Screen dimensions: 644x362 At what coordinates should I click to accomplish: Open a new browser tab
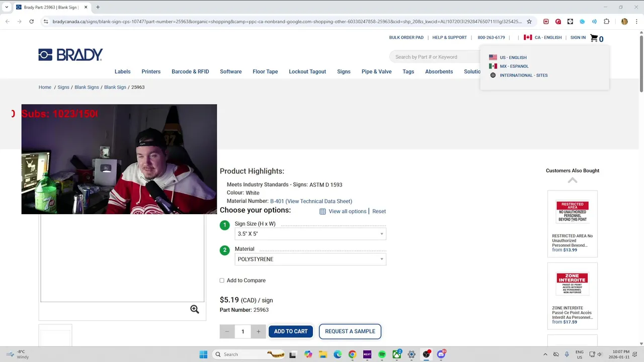pyautogui.click(x=98, y=7)
